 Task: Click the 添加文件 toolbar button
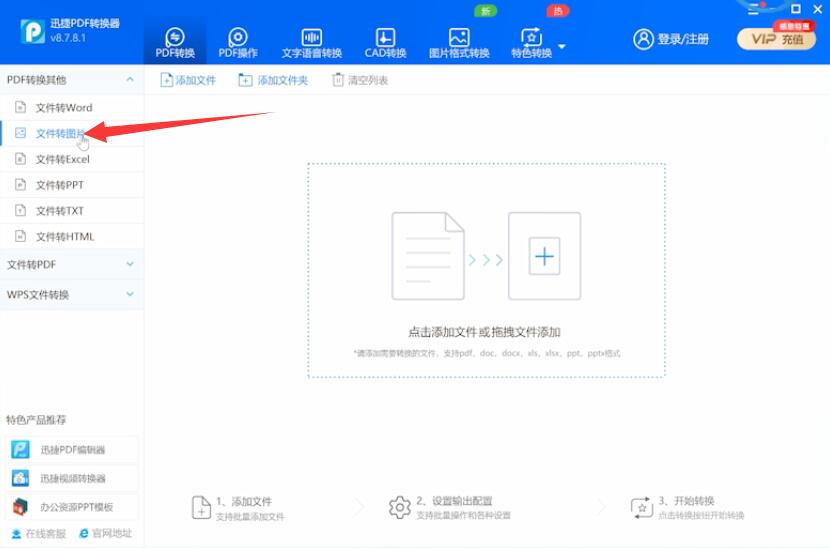[188, 80]
